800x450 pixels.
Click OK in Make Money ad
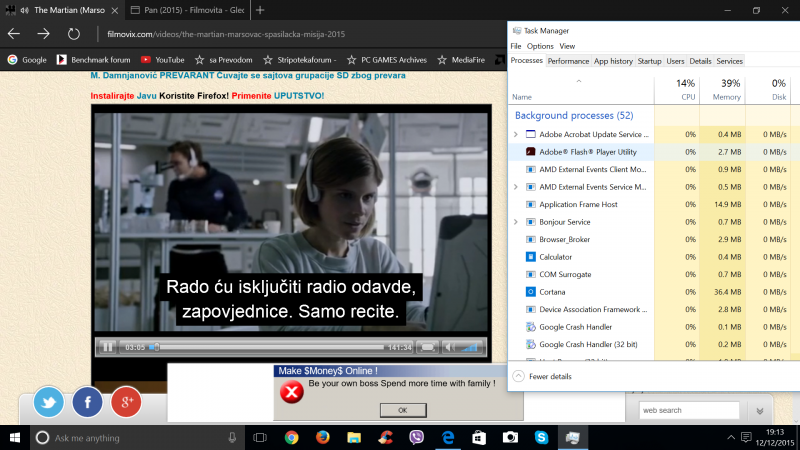coord(403,410)
